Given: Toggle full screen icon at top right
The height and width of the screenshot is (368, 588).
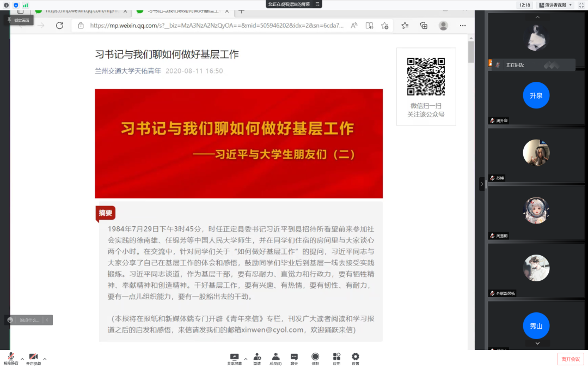Looking at the screenshot, I should pos(581,5).
